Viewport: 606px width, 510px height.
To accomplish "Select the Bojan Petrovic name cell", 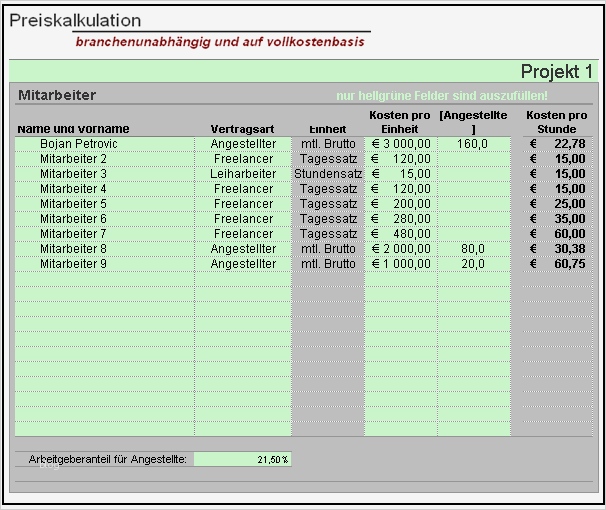I will click(x=105, y=144).
